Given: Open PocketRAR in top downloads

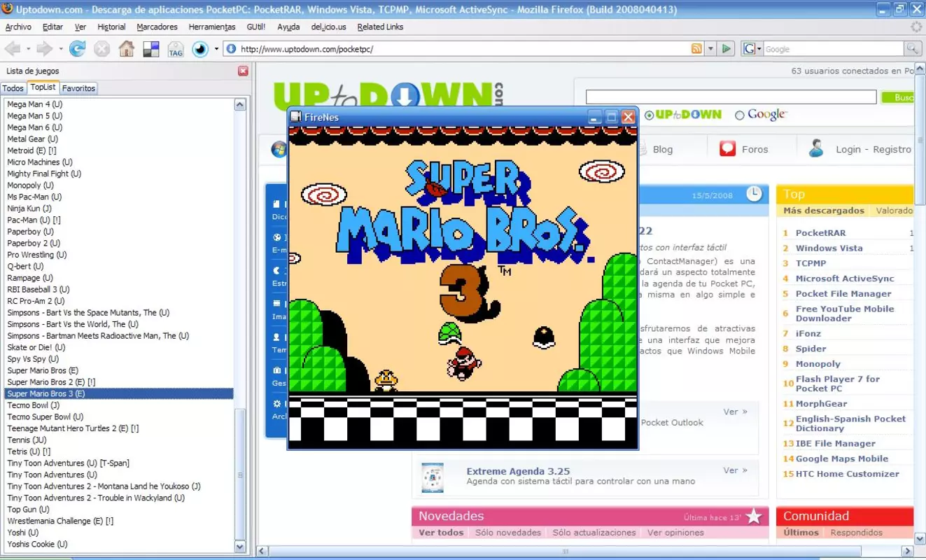Looking at the screenshot, I should [x=820, y=232].
